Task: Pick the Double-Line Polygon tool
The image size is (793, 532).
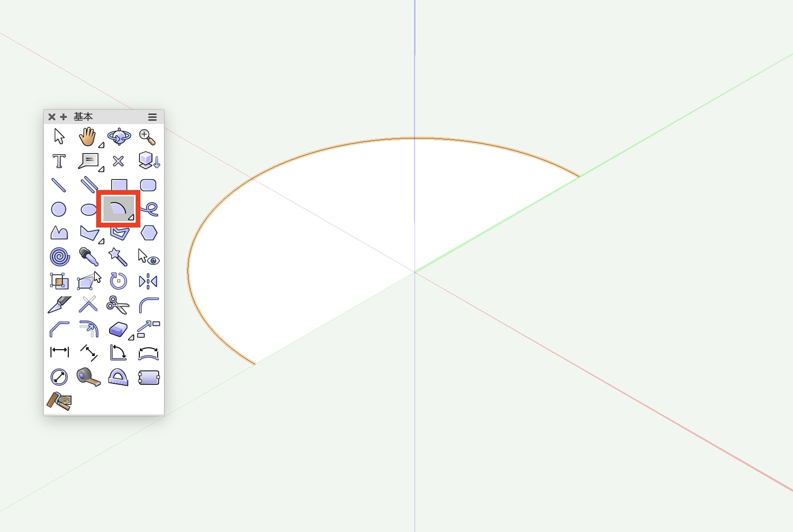Action: [x=120, y=233]
